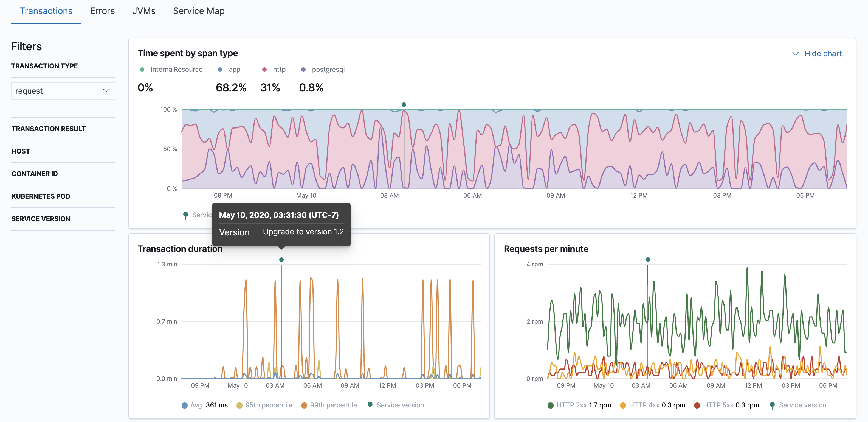Image resolution: width=868 pixels, height=422 pixels.
Task: Open the Transaction Type dropdown showing request
Action: 63,90
